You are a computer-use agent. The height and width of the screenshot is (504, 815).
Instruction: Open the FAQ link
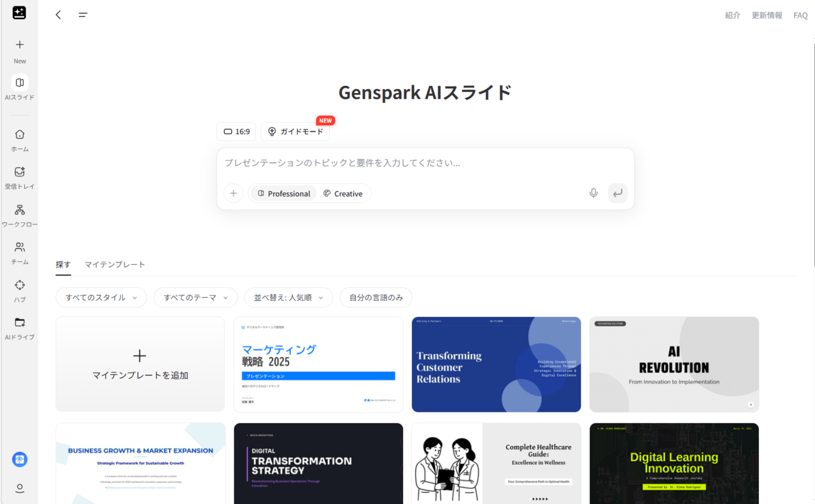coord(800,15)
